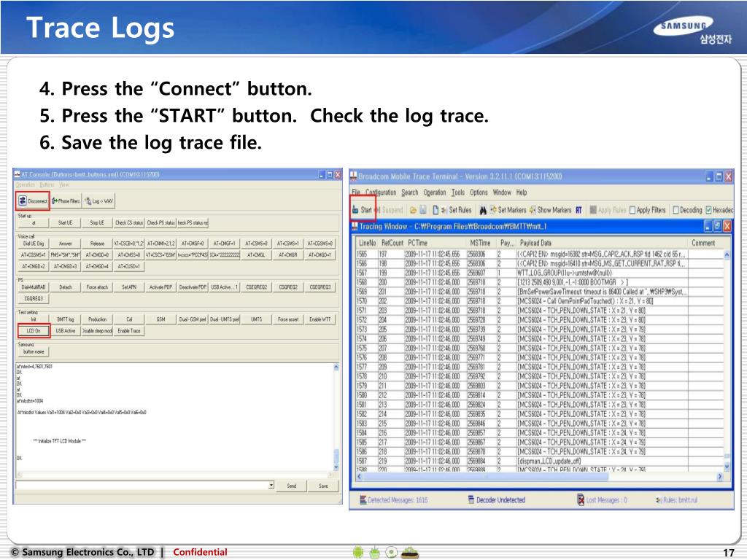Click the Save button in AT Console
Screen dimensions: 747x560
323,486
